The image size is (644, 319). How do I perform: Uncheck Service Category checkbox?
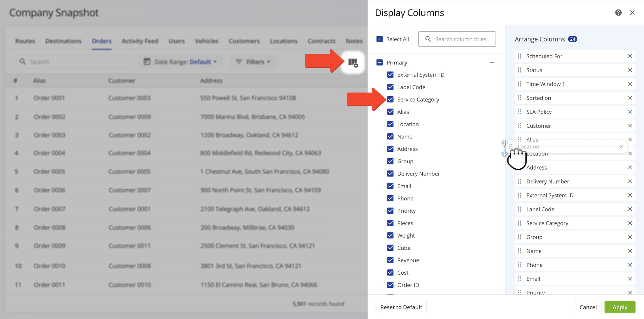(x=390, y=99)
